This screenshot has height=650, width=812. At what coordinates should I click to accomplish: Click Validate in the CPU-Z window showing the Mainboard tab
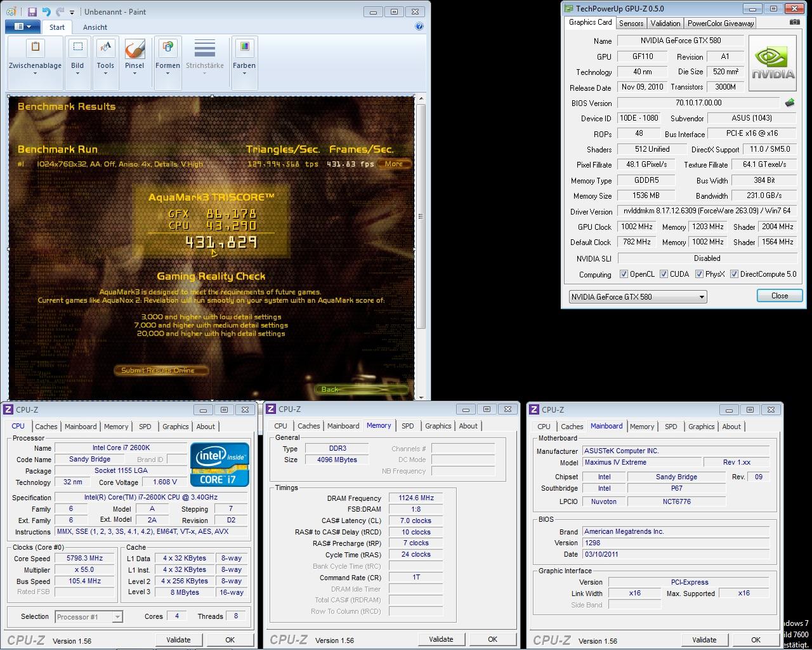704,640
